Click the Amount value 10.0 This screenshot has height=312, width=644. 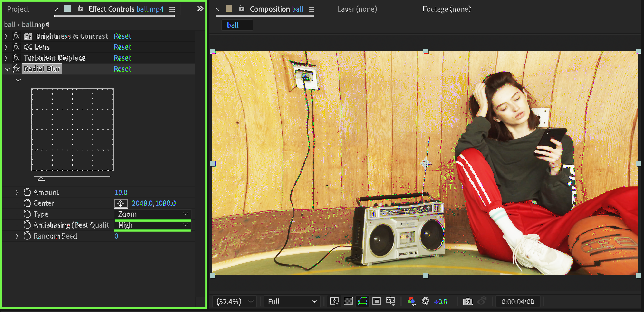tap(121, 192)
